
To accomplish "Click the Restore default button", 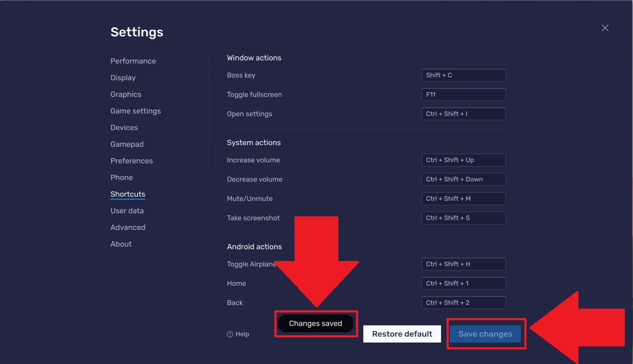I will click(x=402, y=334).
